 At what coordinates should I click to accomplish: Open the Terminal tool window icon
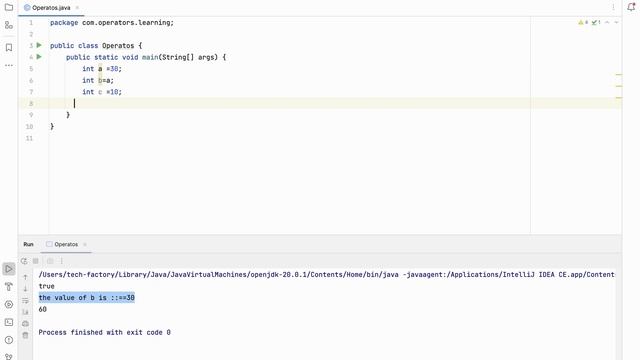(x=9, y=322)
